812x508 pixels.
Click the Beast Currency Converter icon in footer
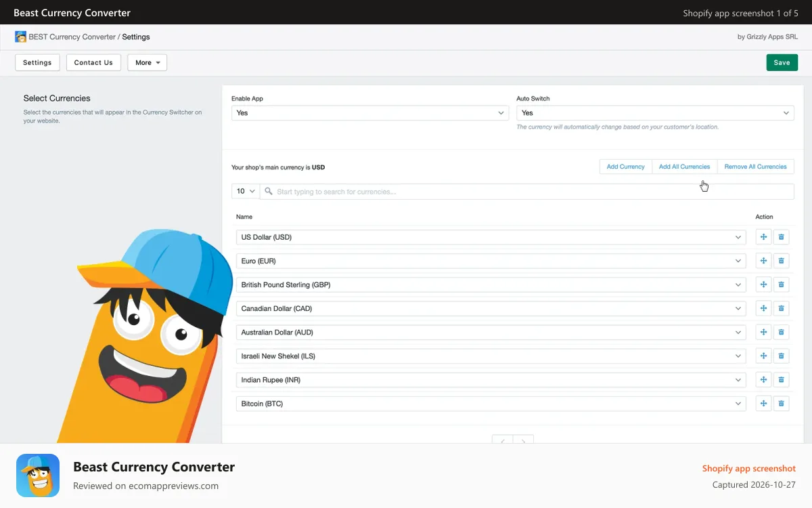click(x=38, y=475)
